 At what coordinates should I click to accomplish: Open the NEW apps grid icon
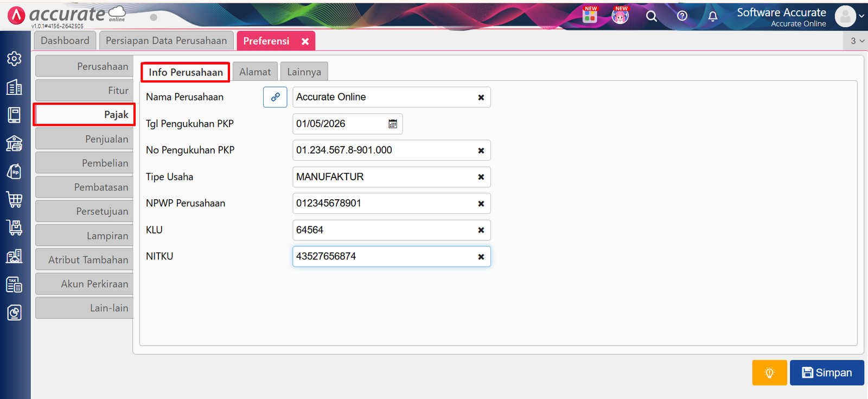(x=590, y=16)
